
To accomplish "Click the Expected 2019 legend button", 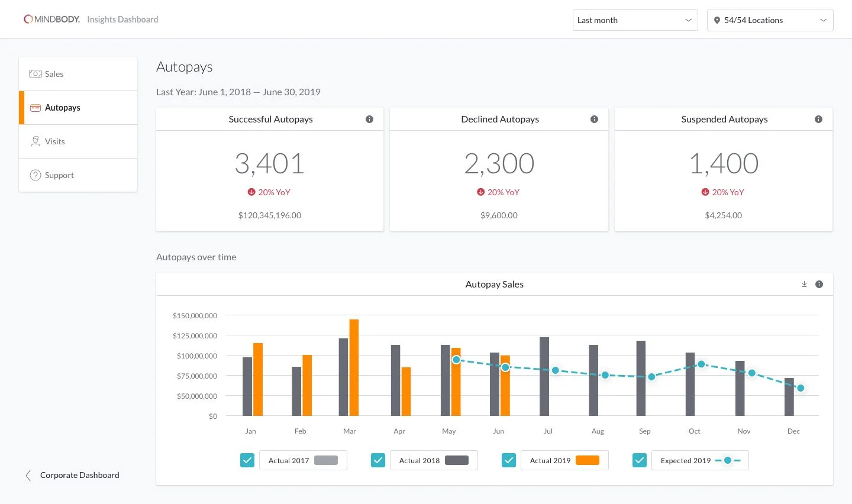I will coord(700,460).
